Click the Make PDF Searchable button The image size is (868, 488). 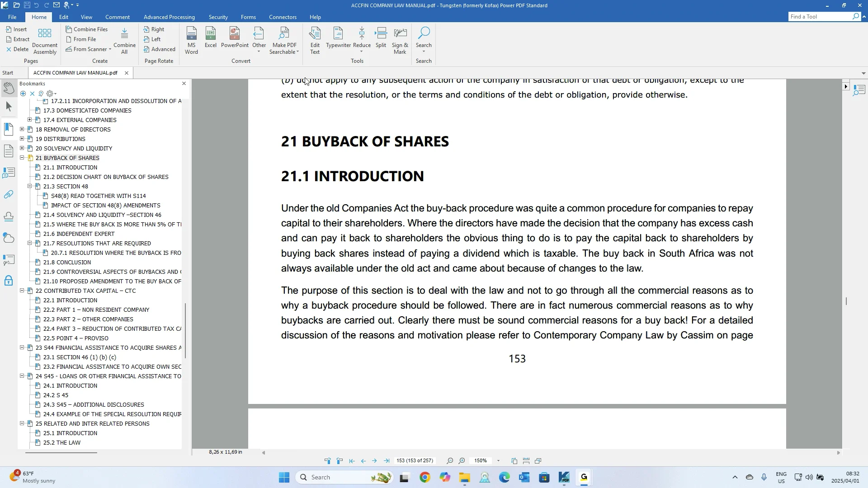coord(284,40)
